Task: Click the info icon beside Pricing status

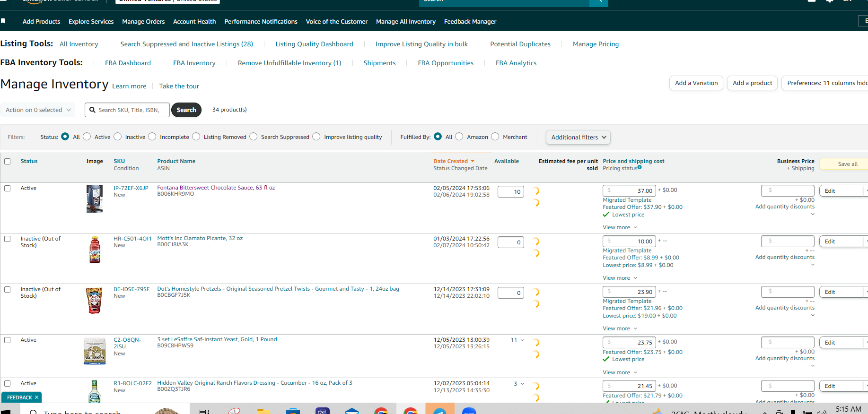Action: coord(640,167)
